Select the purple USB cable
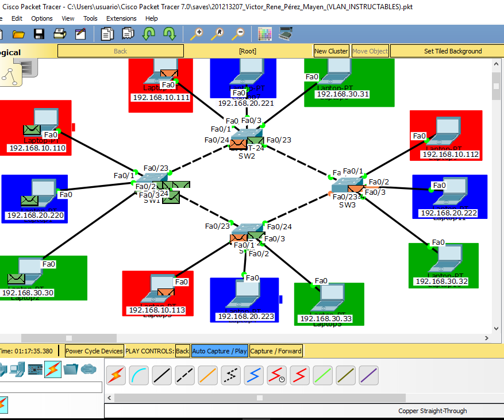 (369, 375)
